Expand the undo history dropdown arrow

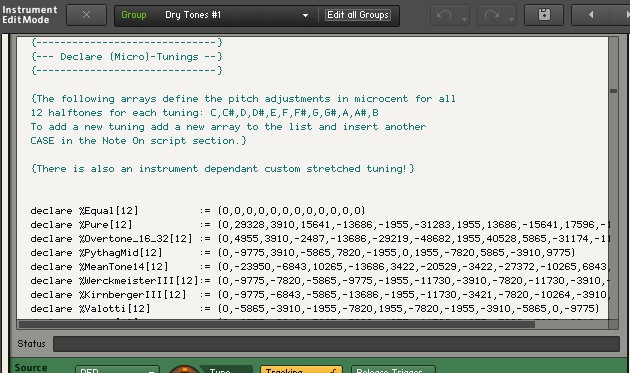464,18
